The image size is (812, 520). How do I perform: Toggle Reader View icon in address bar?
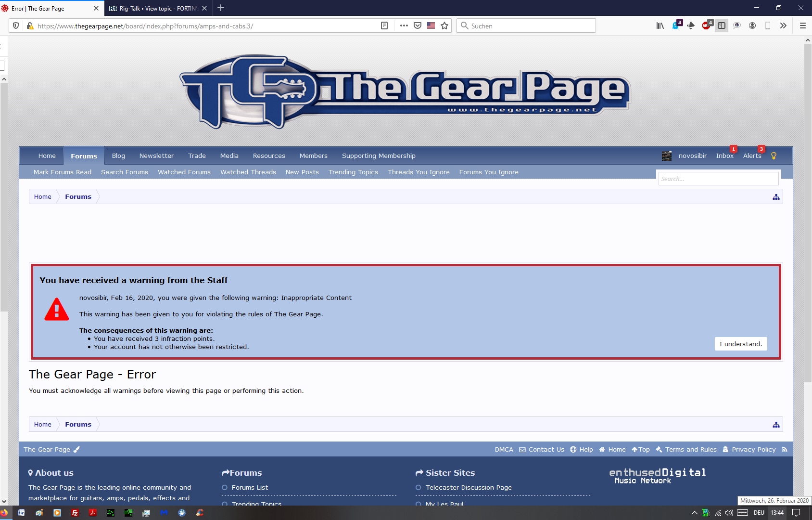(384, 26)
